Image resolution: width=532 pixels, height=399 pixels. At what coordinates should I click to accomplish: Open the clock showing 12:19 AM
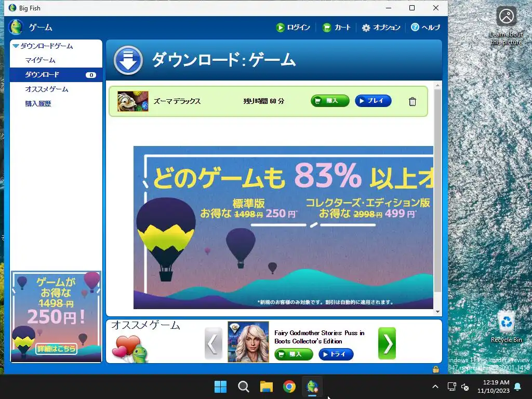tap(494, 387)
